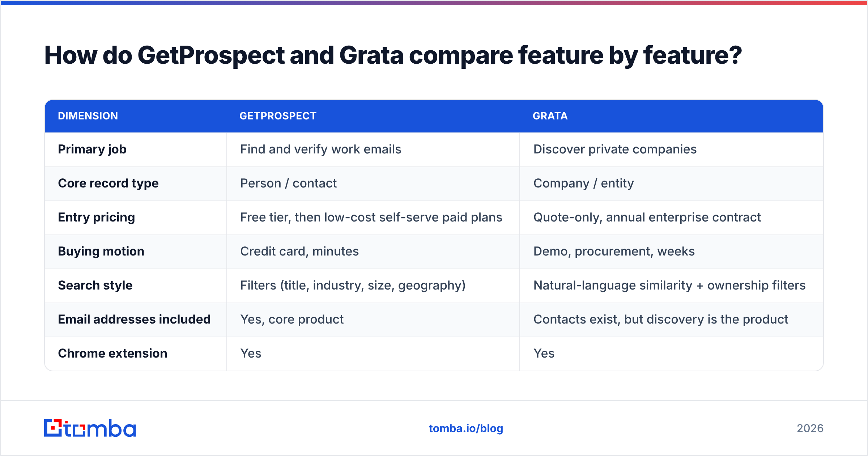868x456 pixels.
Task: Click 'Demo, procurement, weeks' cell
Action: point(614,252)
